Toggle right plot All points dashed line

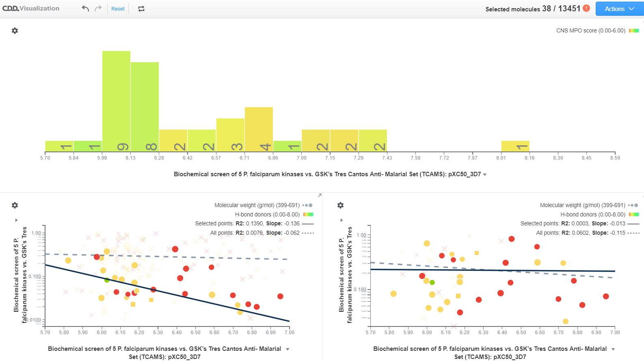click(633, 233)
